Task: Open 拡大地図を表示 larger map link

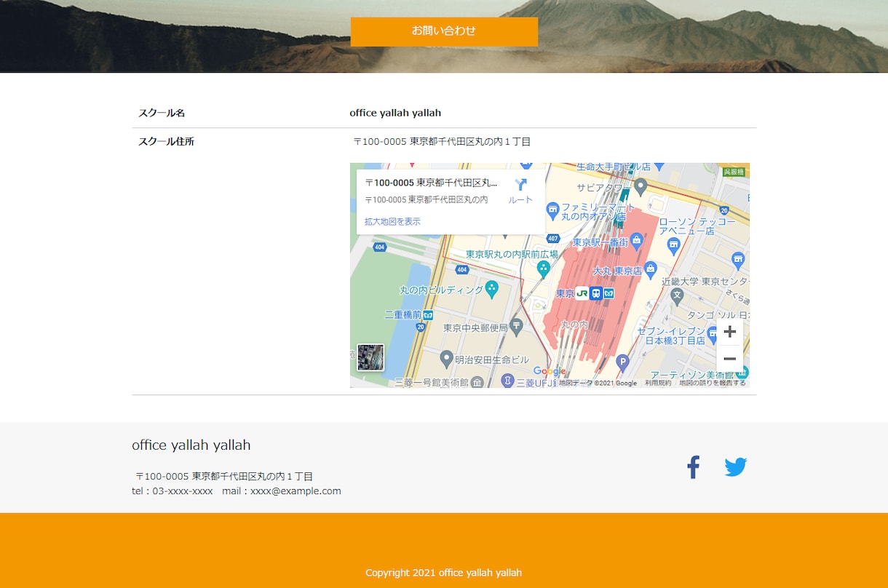Action: pos(392,221)
